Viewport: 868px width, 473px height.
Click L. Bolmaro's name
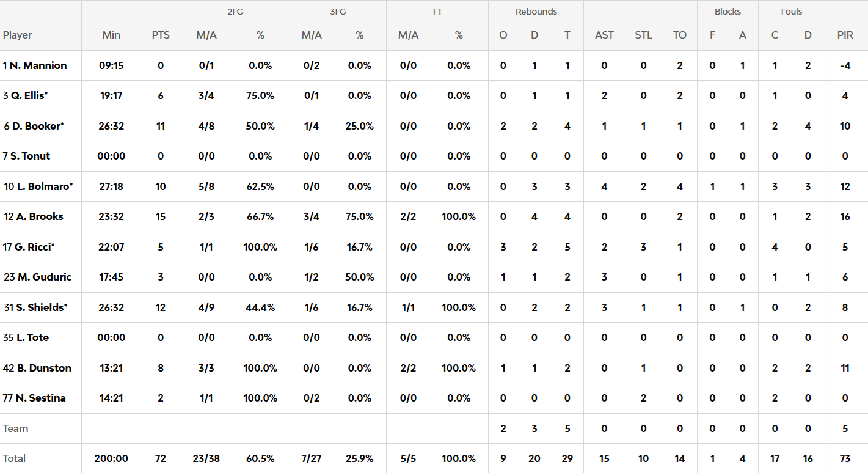coord(42,186)
